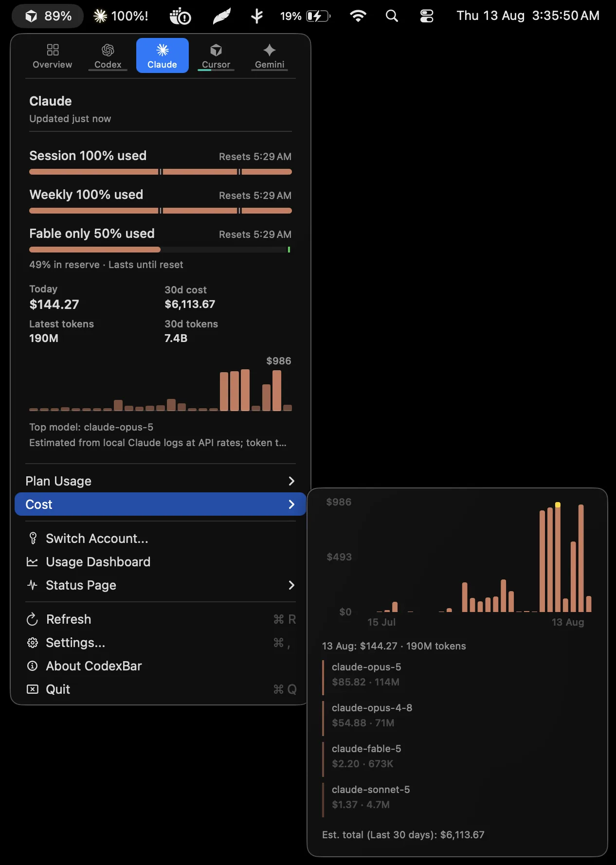Choose Switch Account... menu entry
The height and width of the screenshot is (865, 616).
pos(160,539)
